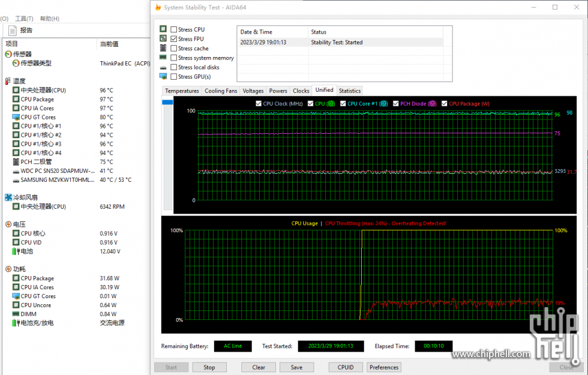Select the CPU Package 97 °C row
Viewport: 588px width, 375px height.
pos(77,99)
